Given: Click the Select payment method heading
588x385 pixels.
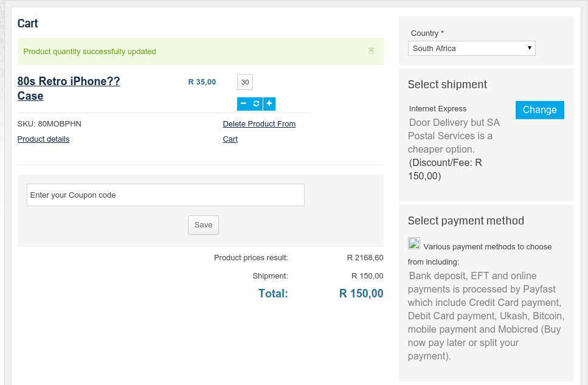Looking at the screenshot, I should coord(465,221).
